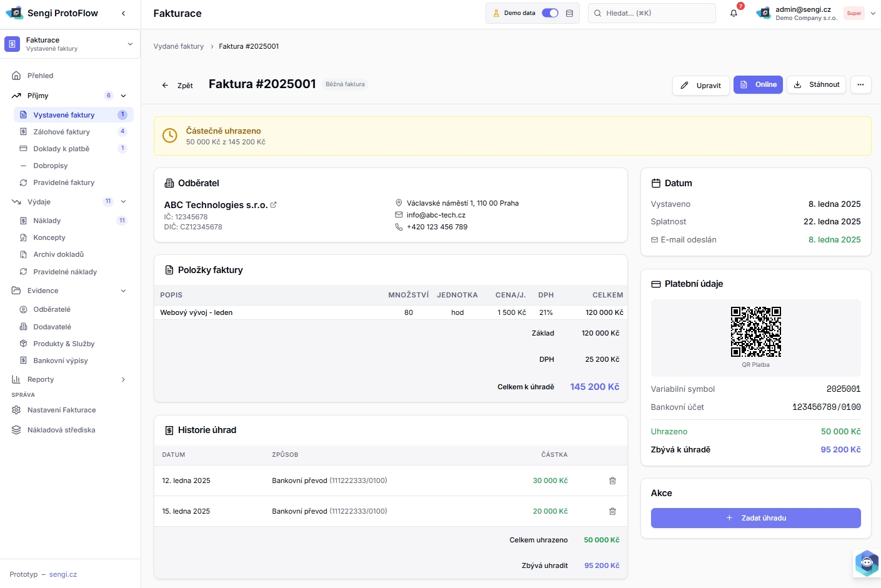Delete the 12. ledna 2025 payment
Screen dimensions: 881x588
[612, 481]
